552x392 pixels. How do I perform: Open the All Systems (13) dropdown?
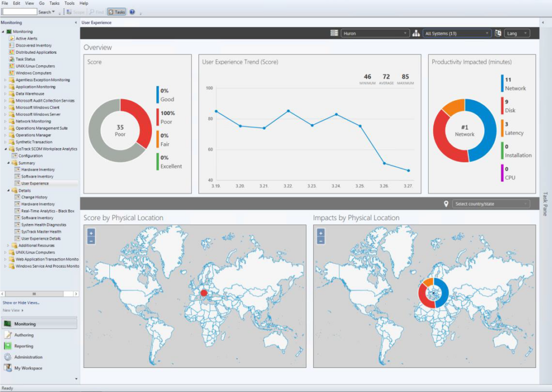click(457, 33)
